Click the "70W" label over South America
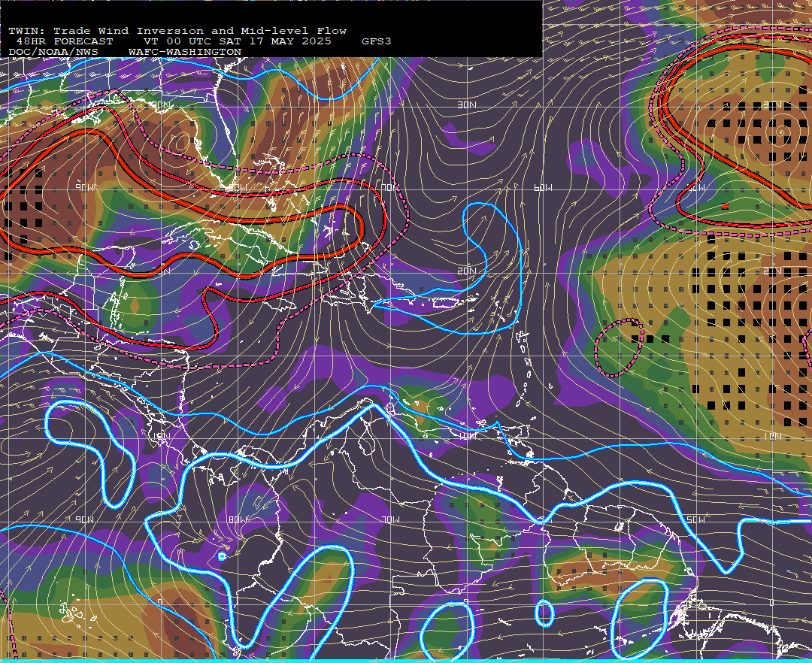812x663 pixels. [390, 519]
